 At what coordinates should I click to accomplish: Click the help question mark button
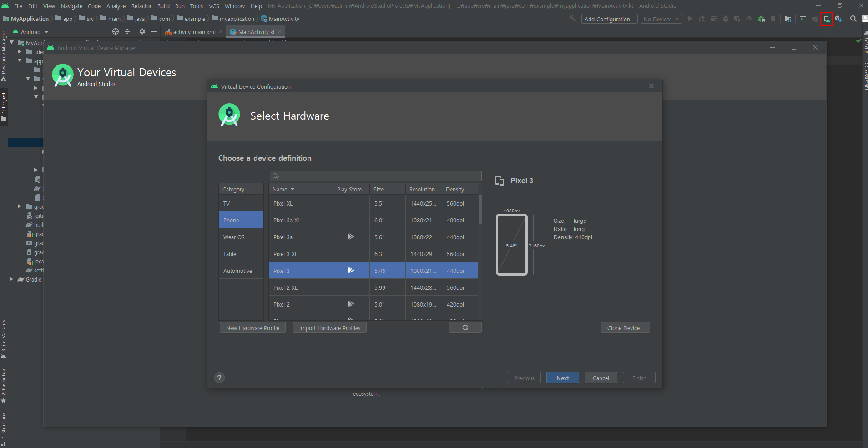pos(219,378)
